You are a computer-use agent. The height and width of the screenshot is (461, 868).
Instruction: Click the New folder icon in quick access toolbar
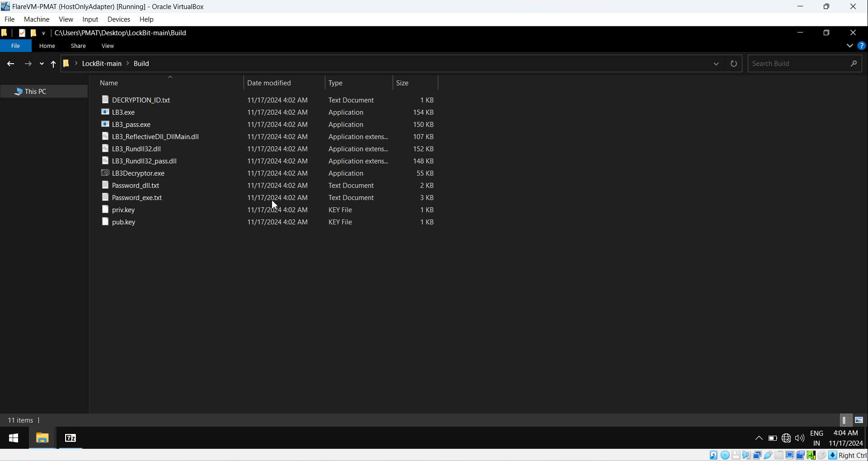[33, 33]
